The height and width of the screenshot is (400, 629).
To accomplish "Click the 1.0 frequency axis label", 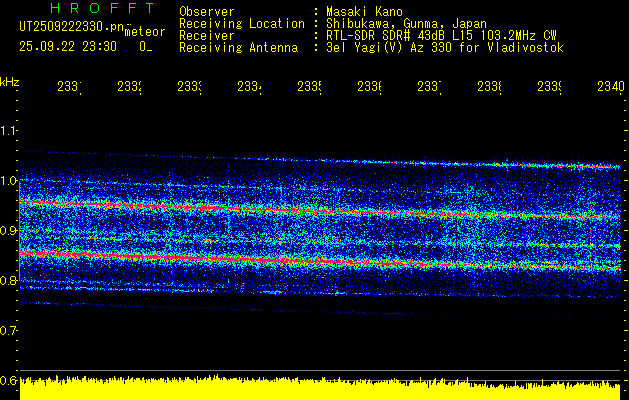I will coord(8,181).
